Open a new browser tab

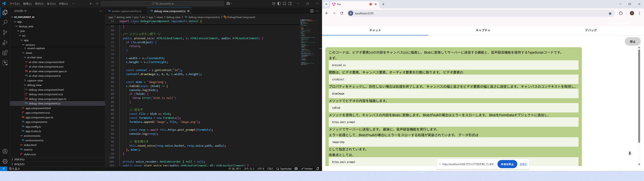tap(383, 4)
